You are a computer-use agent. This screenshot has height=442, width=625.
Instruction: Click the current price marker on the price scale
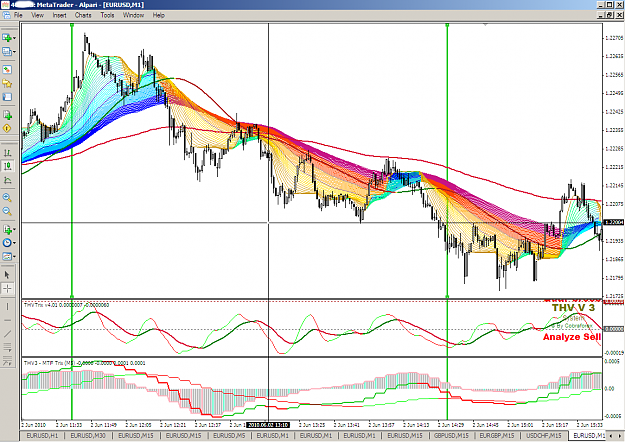pos(614,222)
